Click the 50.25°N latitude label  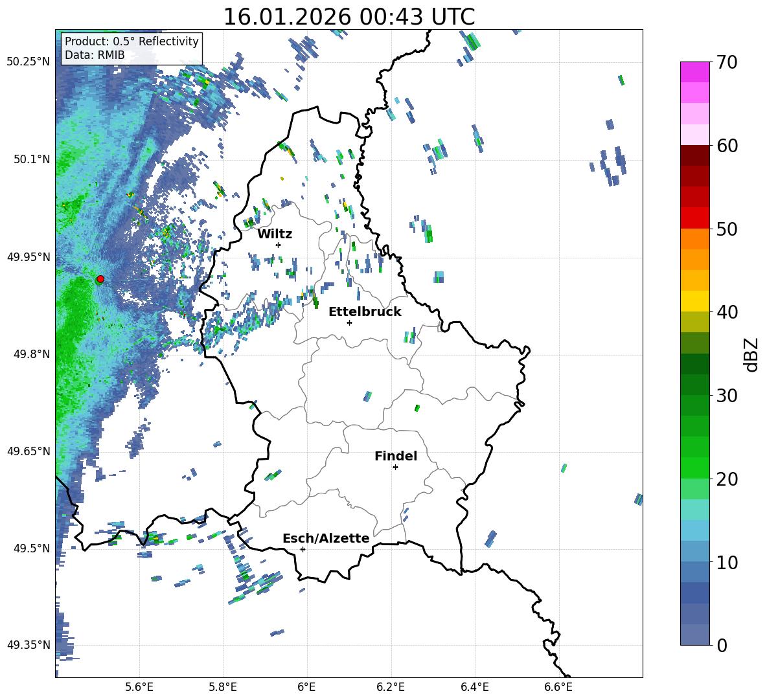tap(29, 62)
